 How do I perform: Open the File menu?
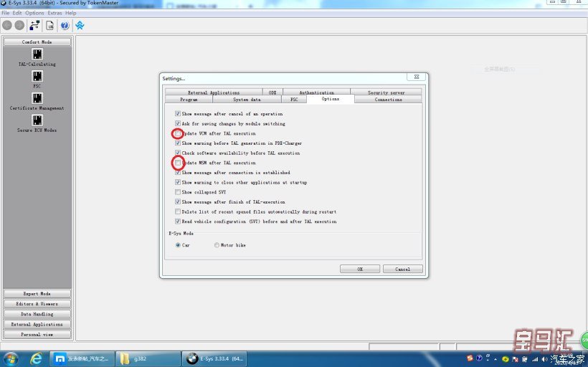(6, 13)
